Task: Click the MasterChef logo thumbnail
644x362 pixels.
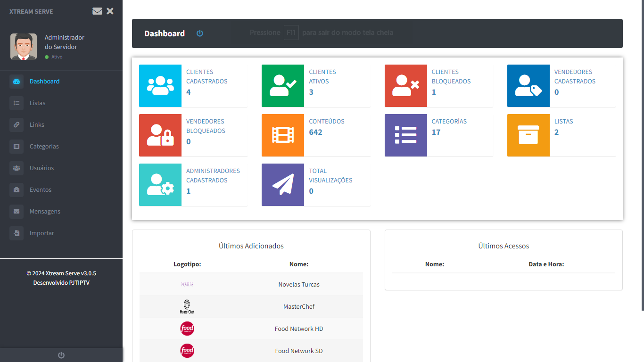Action: [x=187, y=306]
